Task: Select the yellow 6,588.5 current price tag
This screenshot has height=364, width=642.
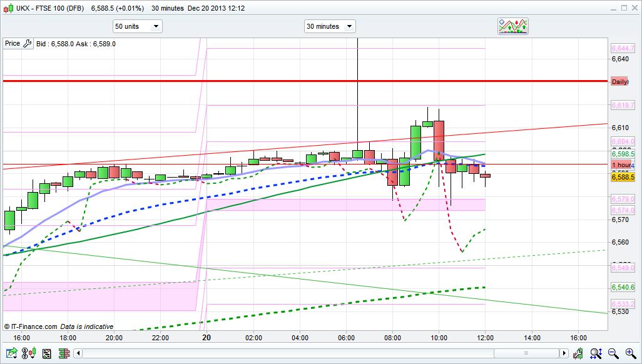Action: coord(623,178)
